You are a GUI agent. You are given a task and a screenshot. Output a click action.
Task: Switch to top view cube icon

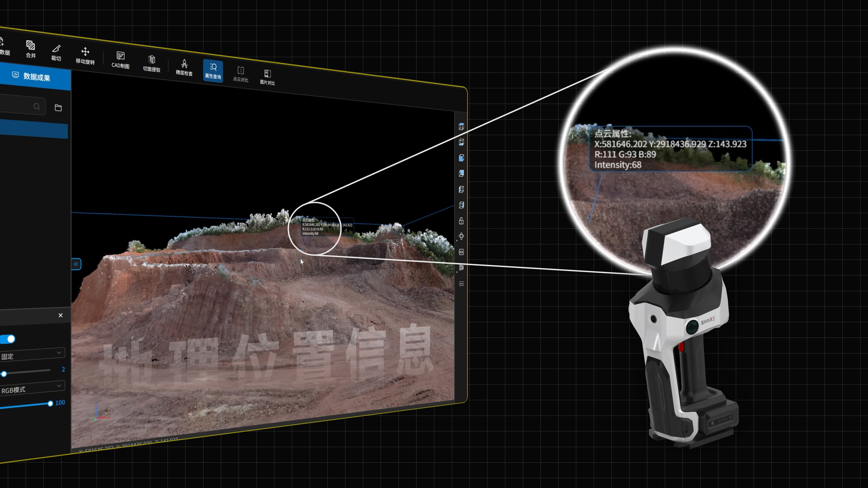[x=461, y=127]
